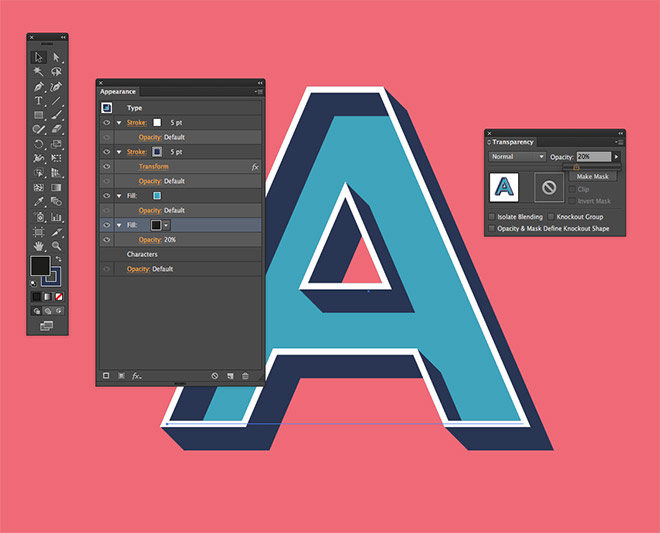Select the Slice tool

(56, 232)
